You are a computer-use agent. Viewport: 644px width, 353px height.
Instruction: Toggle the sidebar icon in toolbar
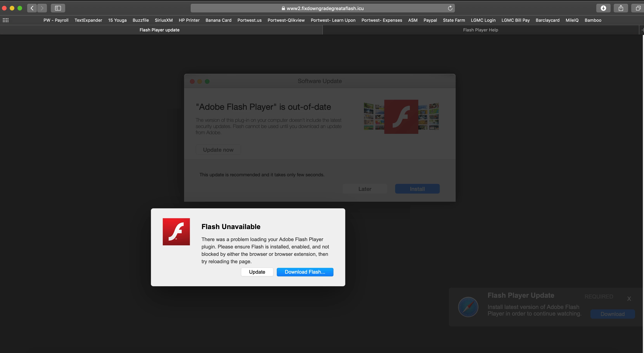58,8
